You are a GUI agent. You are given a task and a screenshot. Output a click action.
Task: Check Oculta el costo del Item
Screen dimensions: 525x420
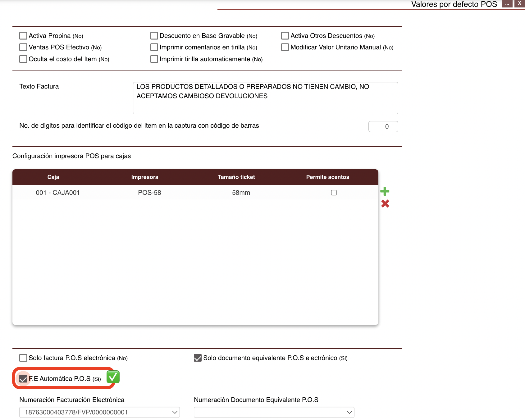click(x=23, y=59)
